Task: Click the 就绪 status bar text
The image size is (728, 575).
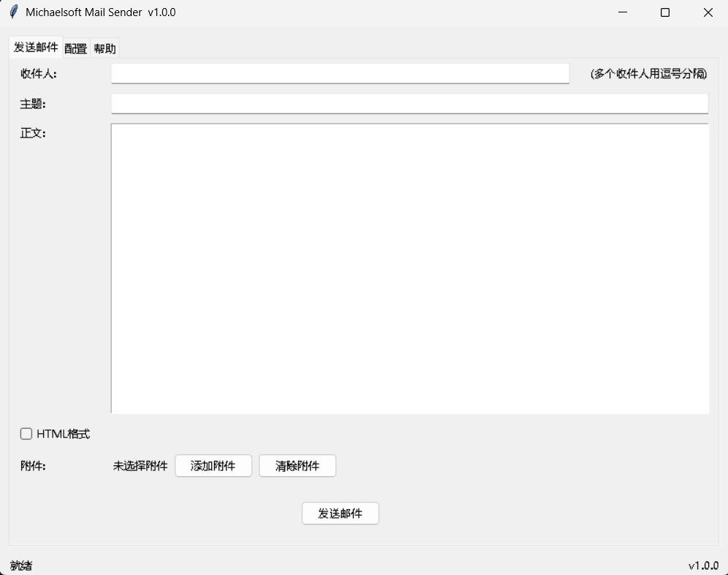Action: pyautogui.click(x=21, y=565)
